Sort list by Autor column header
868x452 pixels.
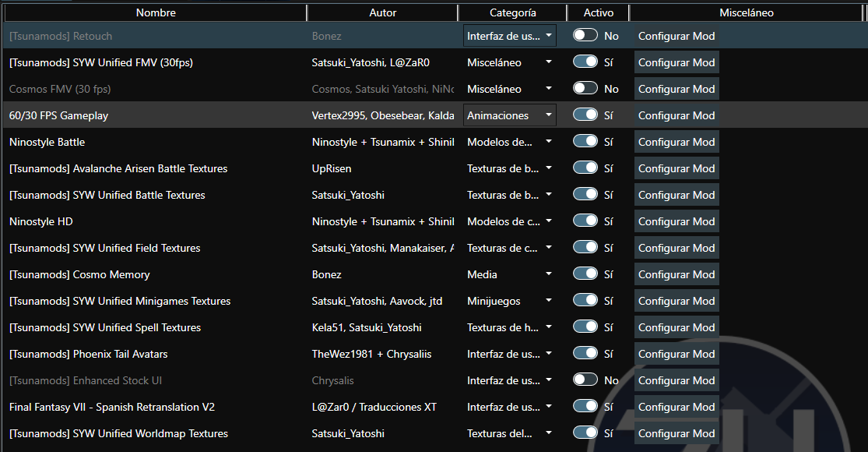pos(382,12)
